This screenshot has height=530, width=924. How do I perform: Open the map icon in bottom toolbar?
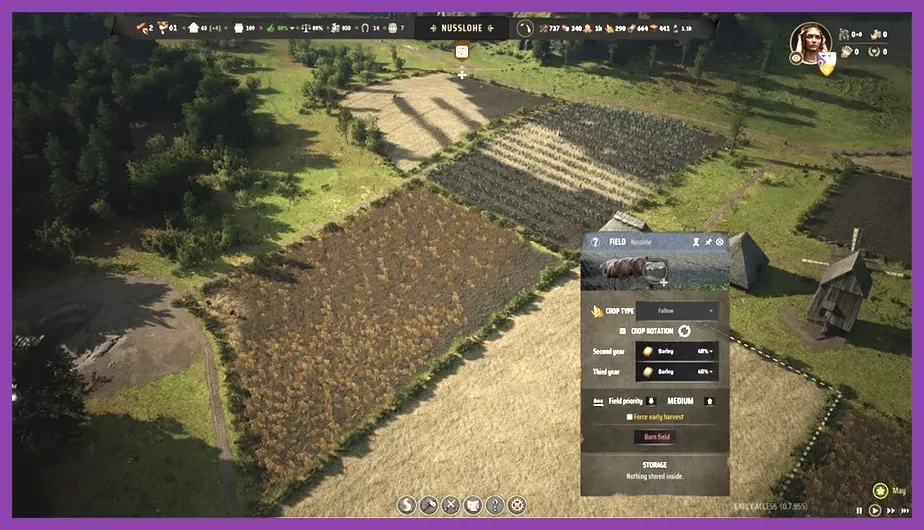click(473, 505)
